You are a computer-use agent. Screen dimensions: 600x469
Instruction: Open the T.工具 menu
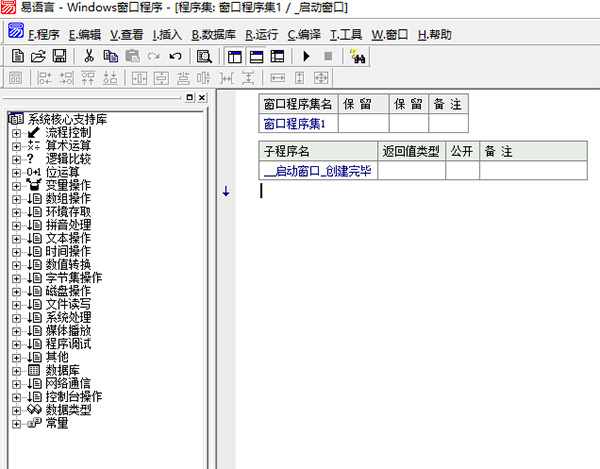346,35
